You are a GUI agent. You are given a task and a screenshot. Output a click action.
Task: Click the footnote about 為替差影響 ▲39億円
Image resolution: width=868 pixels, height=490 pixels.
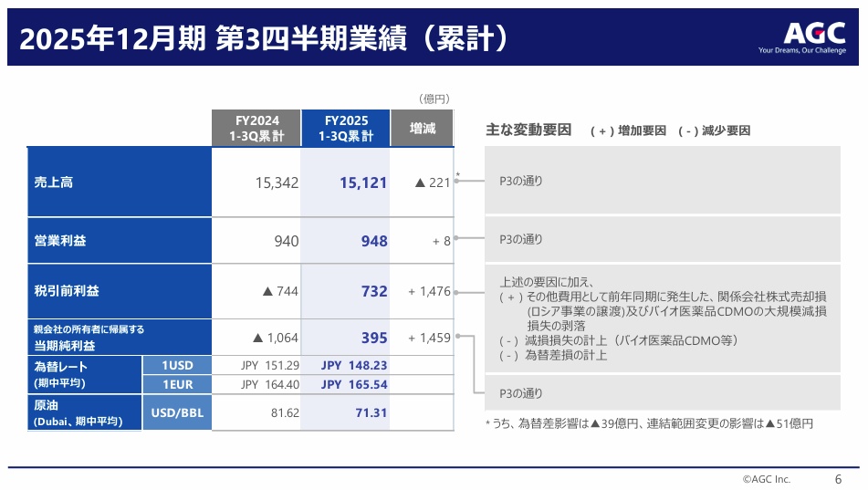click(x=649, y=424)
